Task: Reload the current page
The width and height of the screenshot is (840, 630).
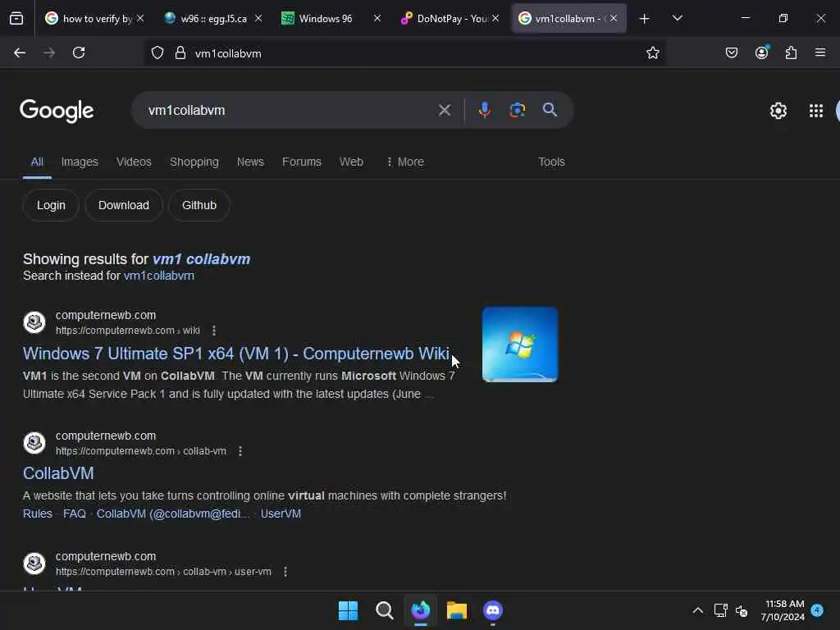Action: click(79, 53)
